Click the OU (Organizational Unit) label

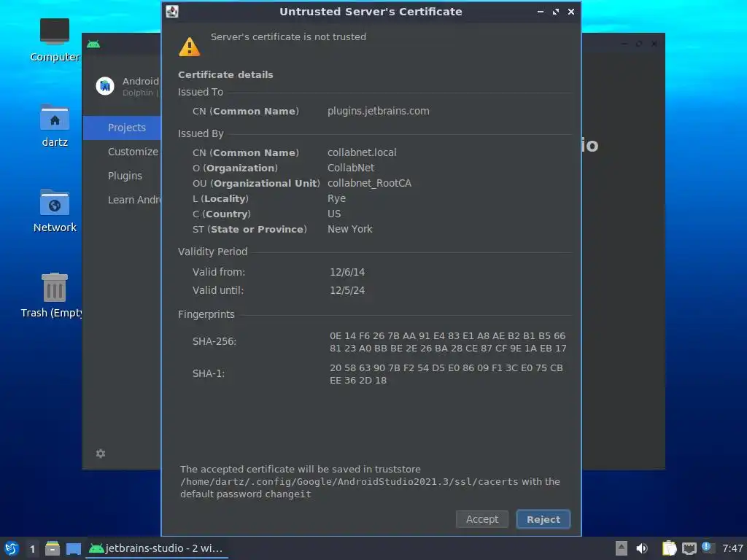pos(256,183)
